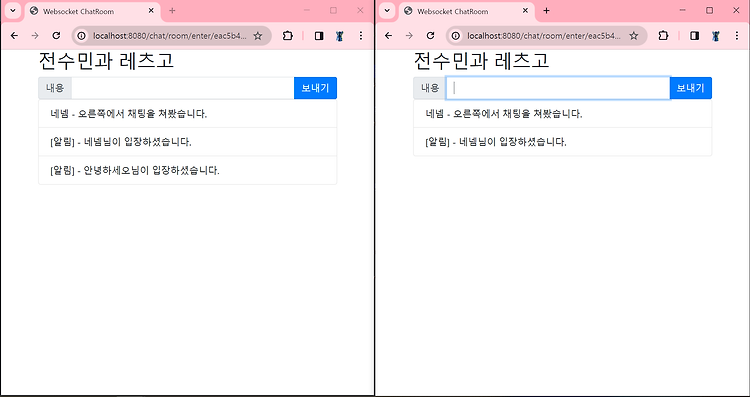Image resolution: width=750 pixels, height=397 pixels.
Task: Open side panel icon in left window
Action: click(319, 36)
